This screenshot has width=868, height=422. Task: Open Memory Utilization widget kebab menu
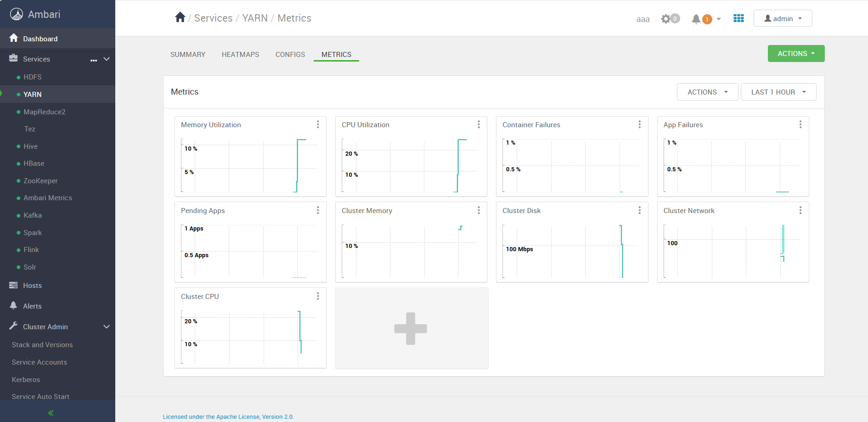click(x=318, y=124)
